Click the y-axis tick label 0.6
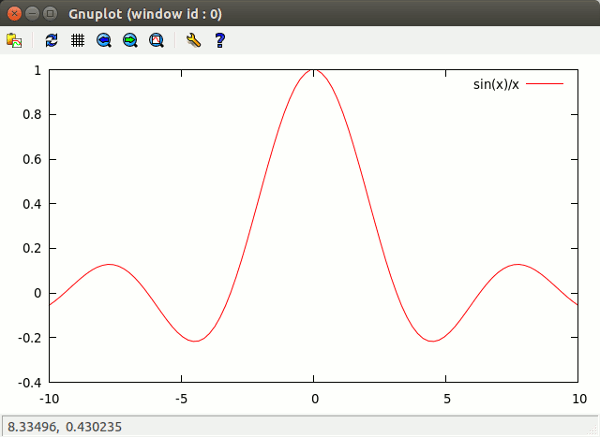 pyautogui.click(x=31, y=159)
